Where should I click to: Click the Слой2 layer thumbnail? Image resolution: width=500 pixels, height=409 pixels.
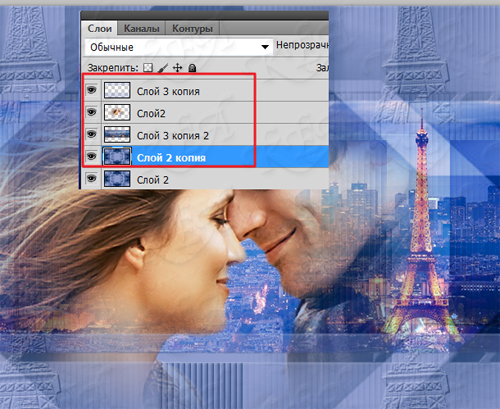click(117, 112)
